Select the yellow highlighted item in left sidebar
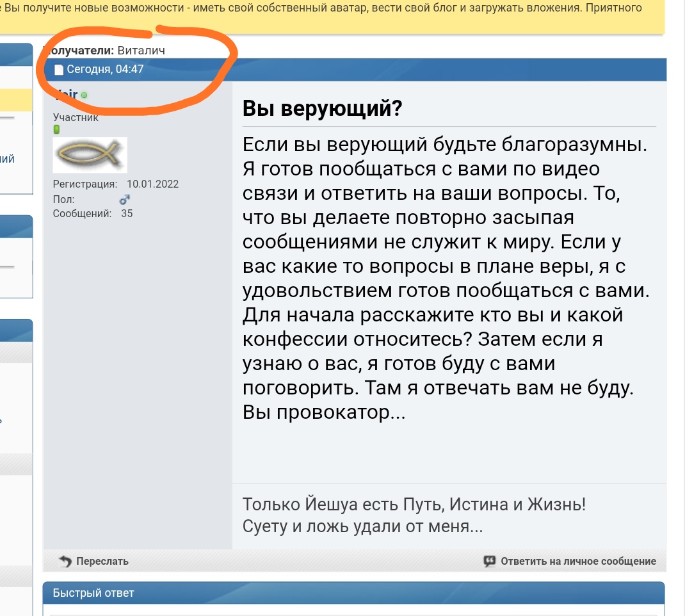 pyautogui.click(x=15, y=100)
